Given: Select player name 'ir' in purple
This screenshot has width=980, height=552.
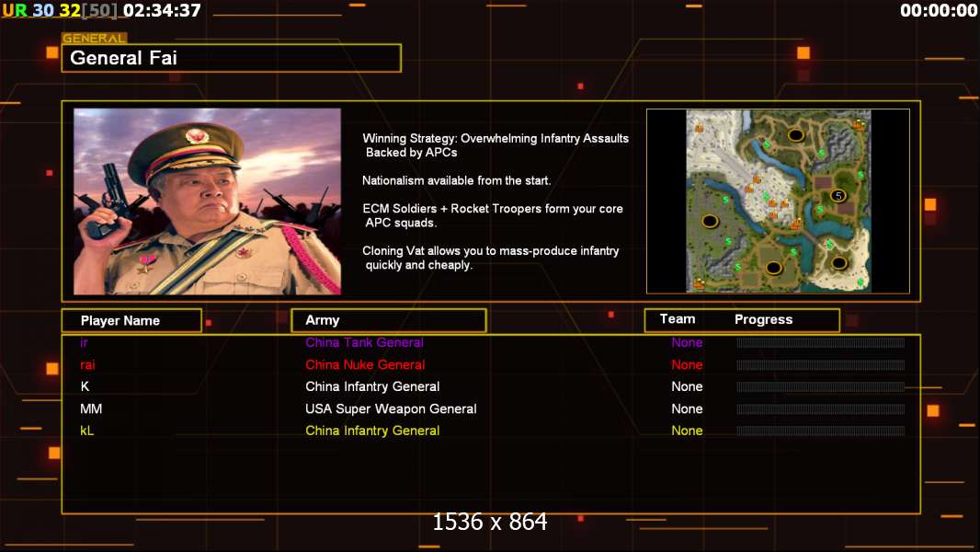Looking at the screenshot, I should tap(84, 342).
